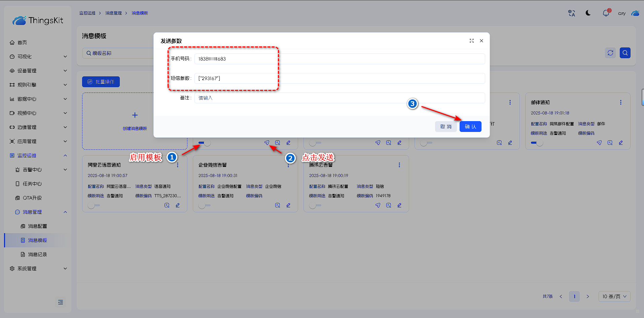The height and width of the screenshot is (318, 644).
Task: Open the 10 条/页 page size dropdown
Action: tap(614, 296)
